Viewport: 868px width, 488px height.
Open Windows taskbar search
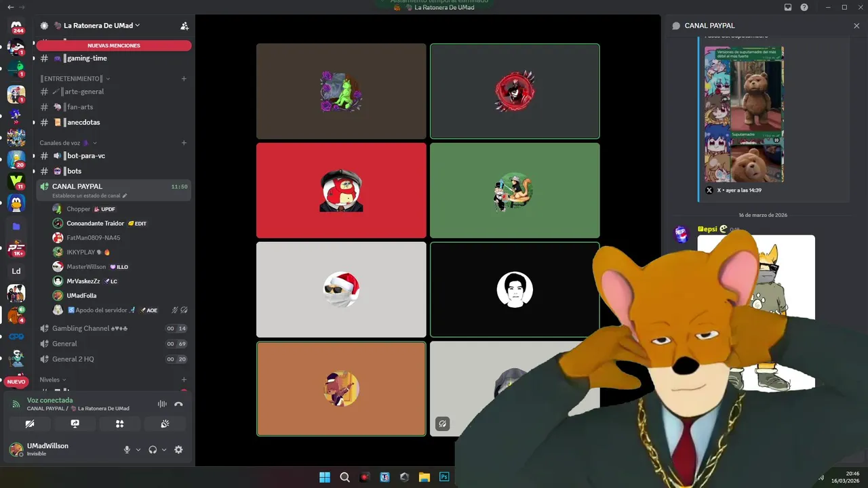tap(344, 477)
